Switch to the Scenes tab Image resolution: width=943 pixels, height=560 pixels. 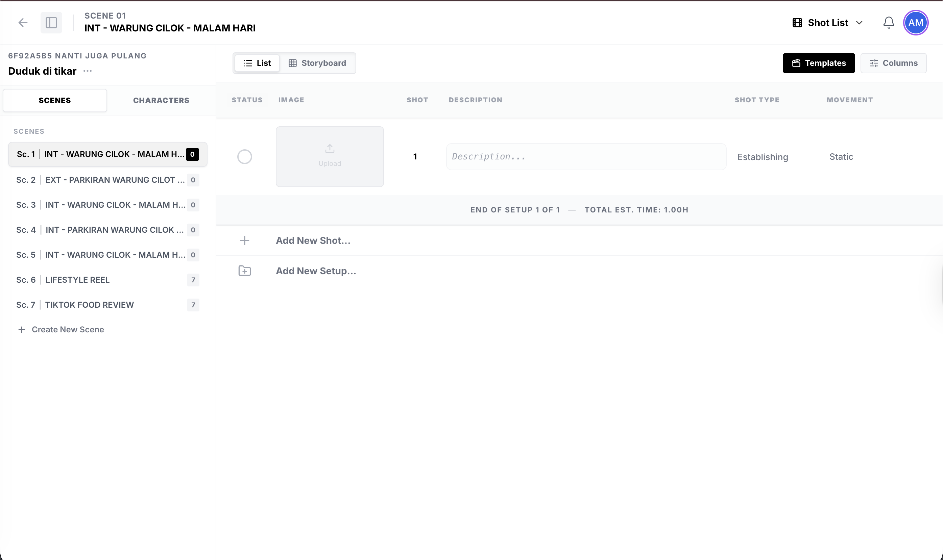point(55,100)
